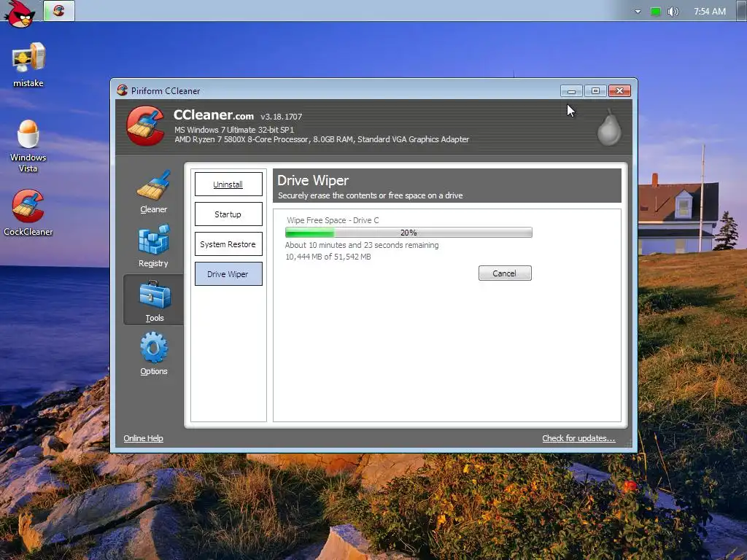Screen dimensions: 747x560
Task: Click the CCleaner logo in the header
Action: click(146, 126)
